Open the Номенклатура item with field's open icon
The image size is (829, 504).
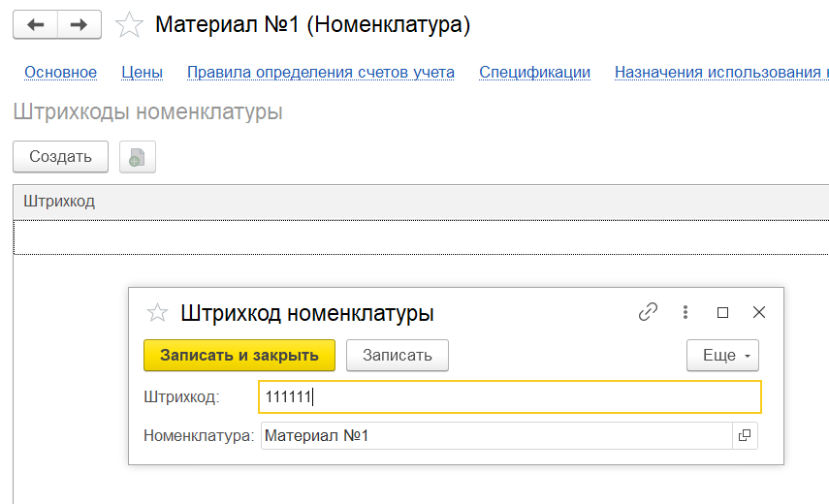point(745,436)
